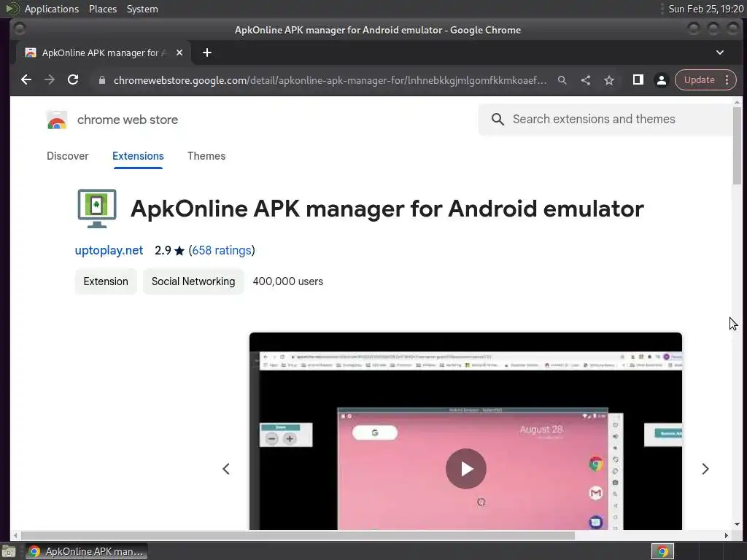Click the Chrome Web Store logo
The width and height of the screenshot is (747, 560).
[57, 120]
